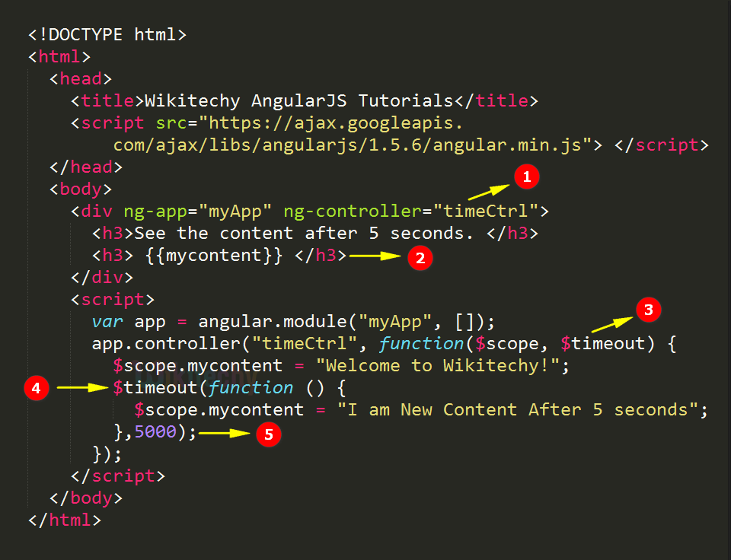Click the {{mycontent}} expression
Image resolution: width=731 pixels, height=560 pixels.
pos(214,256)
